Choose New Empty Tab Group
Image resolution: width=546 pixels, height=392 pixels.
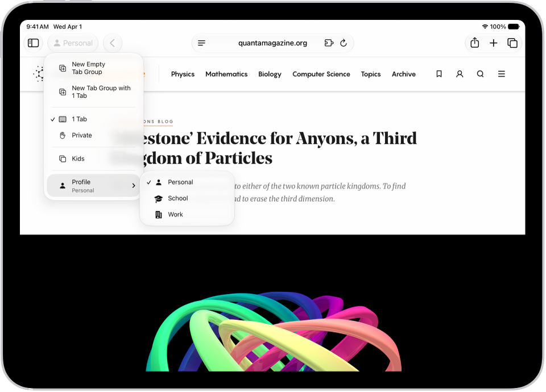(x=94, y=68)
